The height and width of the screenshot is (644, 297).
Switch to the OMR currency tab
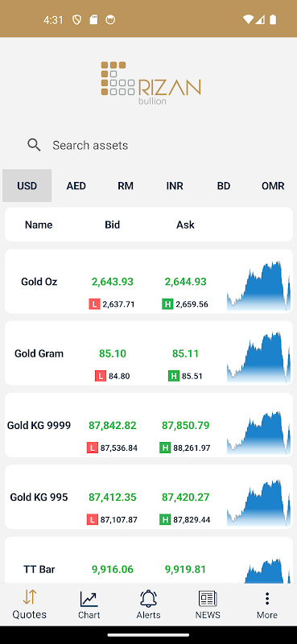coord(273,186)
